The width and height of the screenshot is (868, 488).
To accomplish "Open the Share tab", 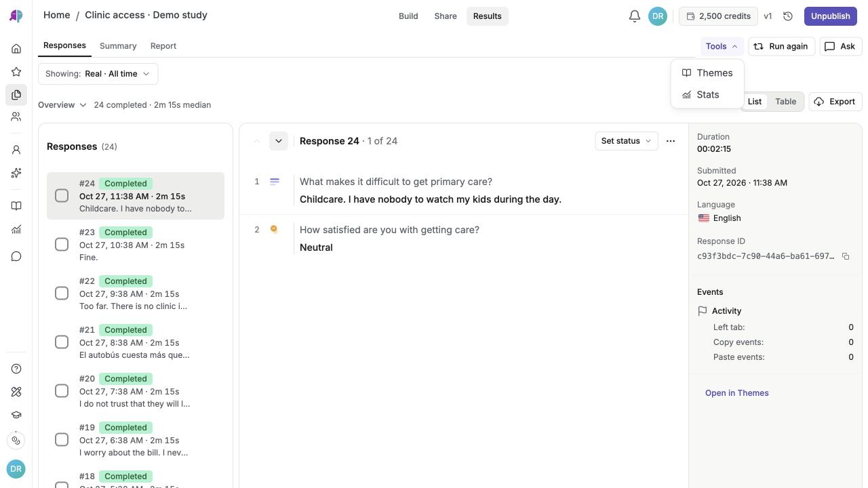I will [446, 16].
